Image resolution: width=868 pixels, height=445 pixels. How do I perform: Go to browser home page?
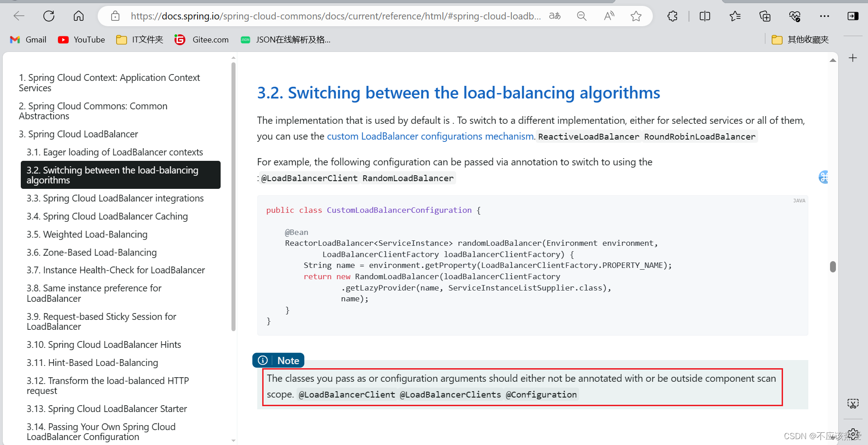[x=78, y=16]
